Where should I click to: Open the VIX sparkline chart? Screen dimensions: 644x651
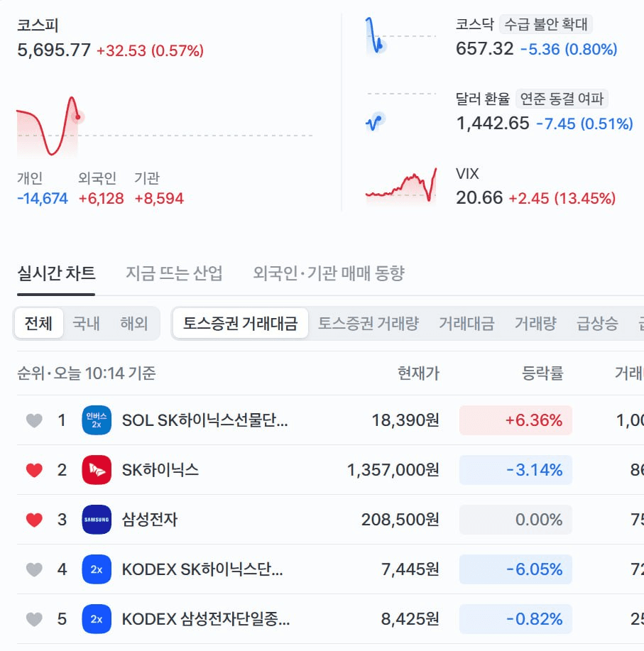coord(401,185)
